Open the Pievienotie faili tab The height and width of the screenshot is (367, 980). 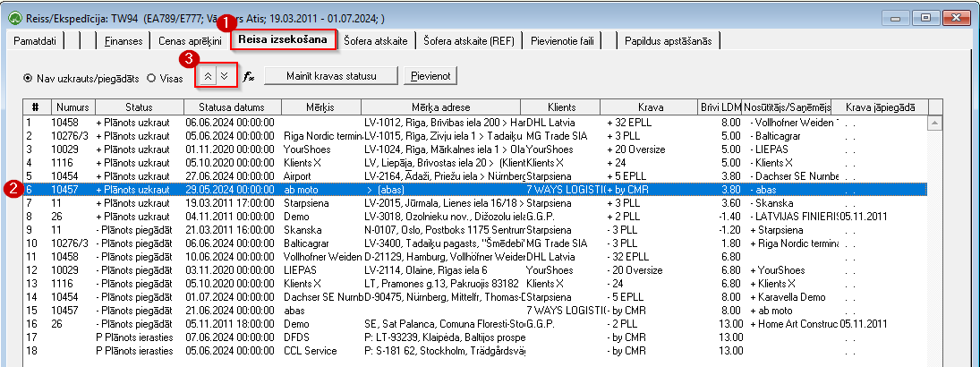click(x=559, y=41)
